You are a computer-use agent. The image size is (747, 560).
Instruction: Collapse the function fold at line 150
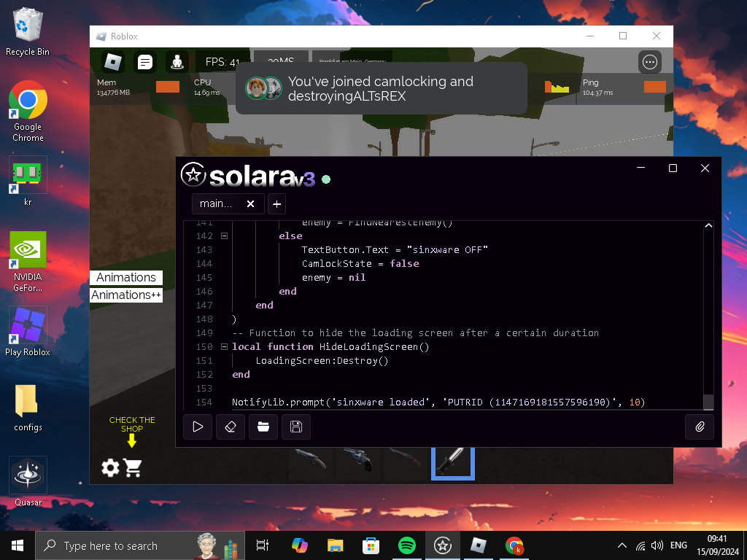(x=225, y=346)
